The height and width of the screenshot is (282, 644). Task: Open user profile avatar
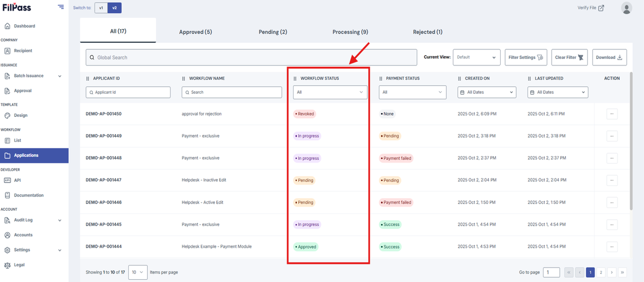(626, 8)
